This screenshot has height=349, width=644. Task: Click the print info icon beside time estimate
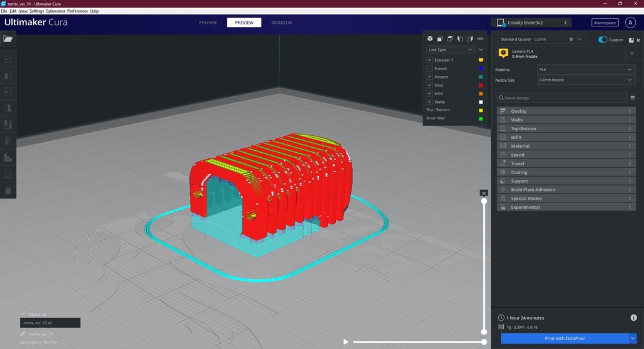click(633, 318)
